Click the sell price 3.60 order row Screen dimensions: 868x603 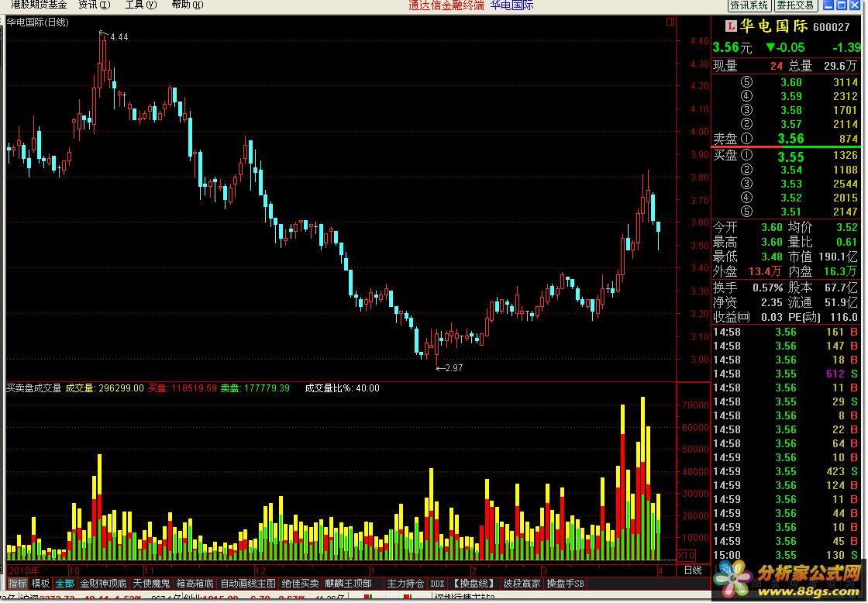click(x=786, y=82)
